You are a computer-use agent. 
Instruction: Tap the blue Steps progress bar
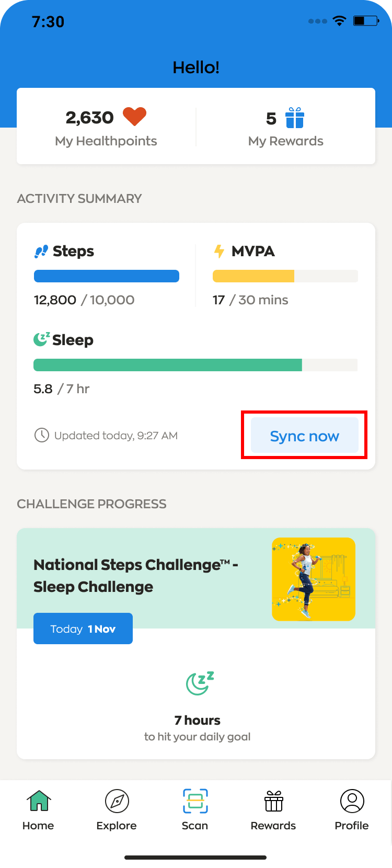[x=107, y=276]
